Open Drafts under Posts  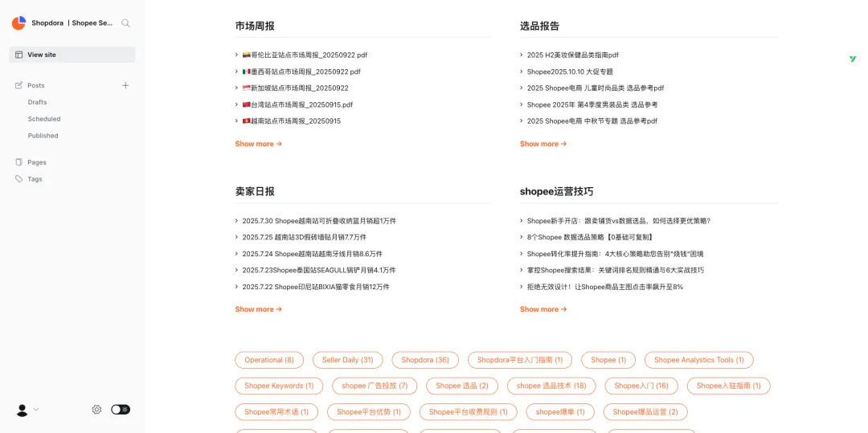click(x=38, y=102)
